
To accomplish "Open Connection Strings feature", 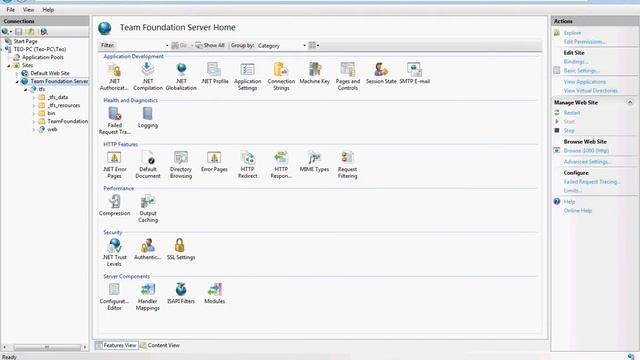I will tap(281, 76).
